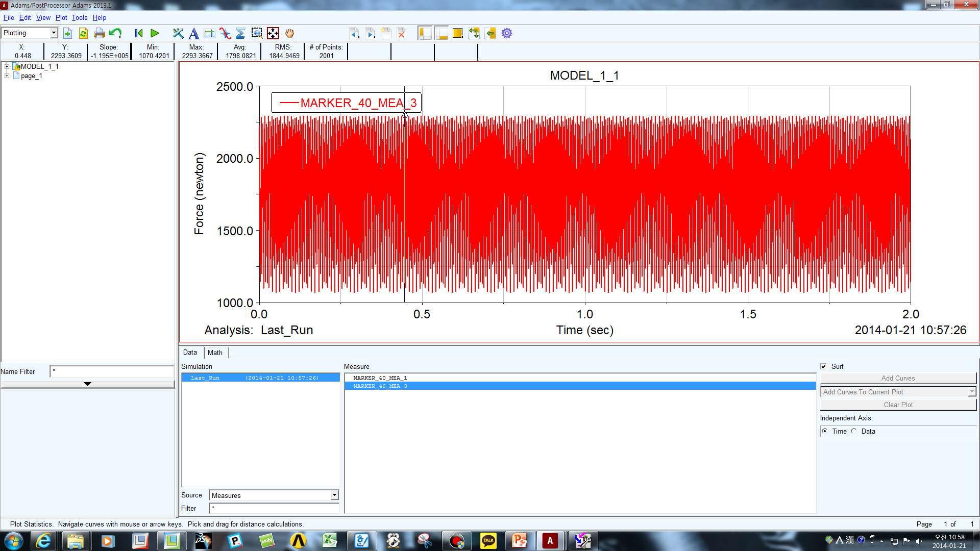The image size is (980, 551).
Task: Click the Name Filter input field
Action: [x=112, y=371]
